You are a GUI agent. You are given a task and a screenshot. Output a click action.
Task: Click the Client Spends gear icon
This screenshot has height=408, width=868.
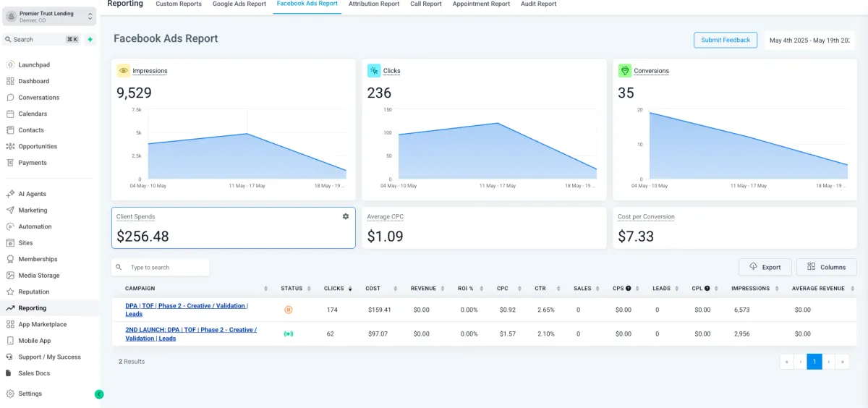coord(346,216)
